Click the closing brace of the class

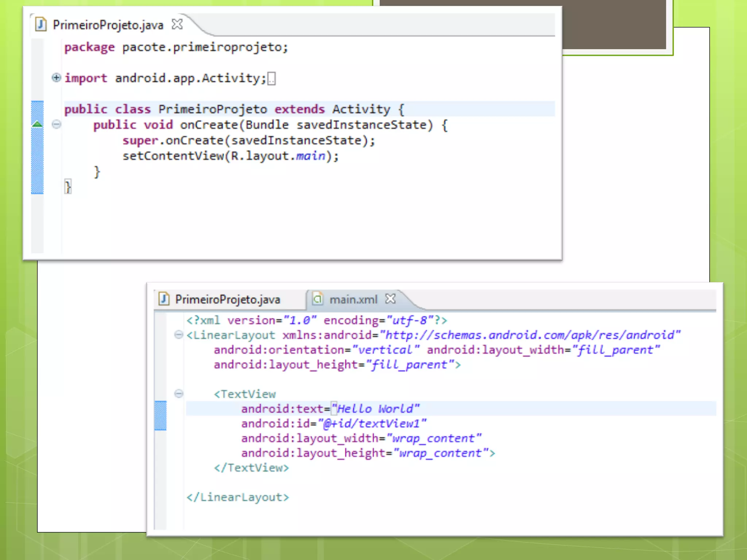[67, 187]
